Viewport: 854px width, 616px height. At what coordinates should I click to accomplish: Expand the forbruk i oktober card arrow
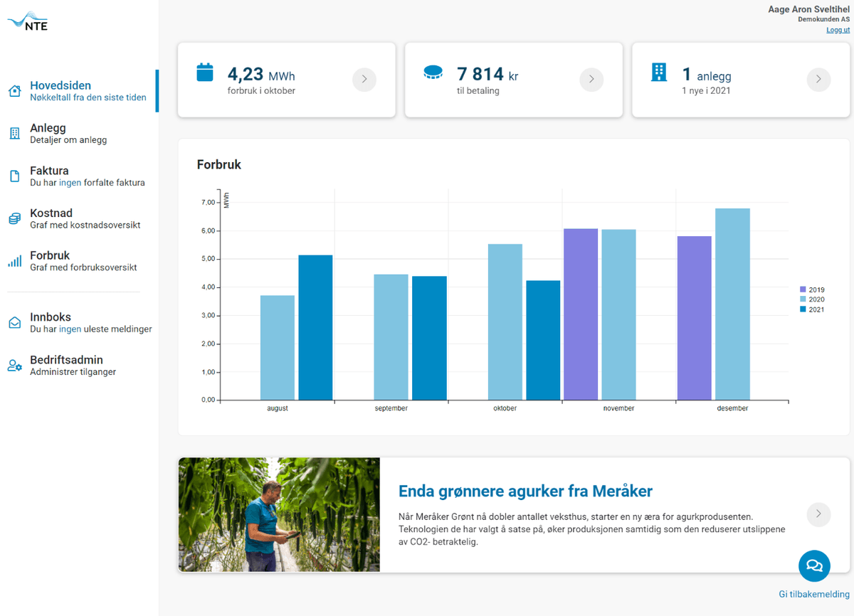[x=364, y=80]
